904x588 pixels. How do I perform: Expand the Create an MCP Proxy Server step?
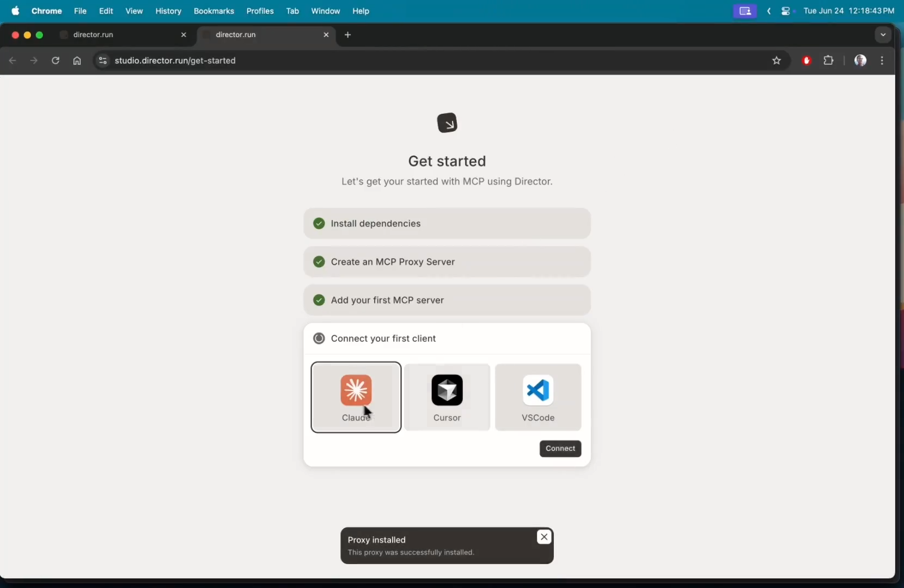(447, 262)
